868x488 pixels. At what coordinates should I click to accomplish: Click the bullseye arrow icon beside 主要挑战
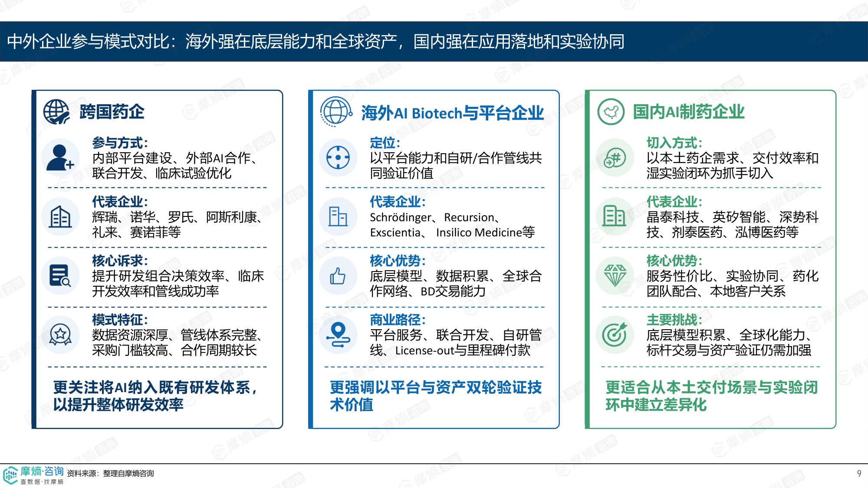[x=615, y=334]
